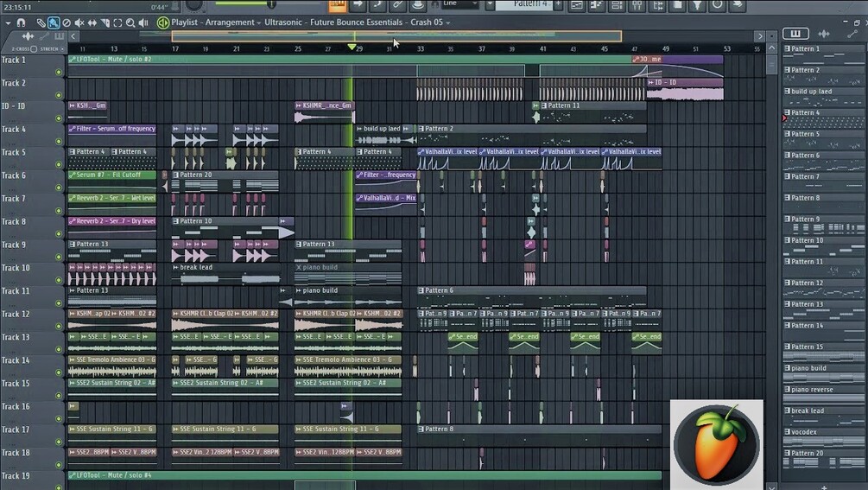
Task: Click the scroll-up arrow above vertical scrollbar
Action: [x=771, y=48]
